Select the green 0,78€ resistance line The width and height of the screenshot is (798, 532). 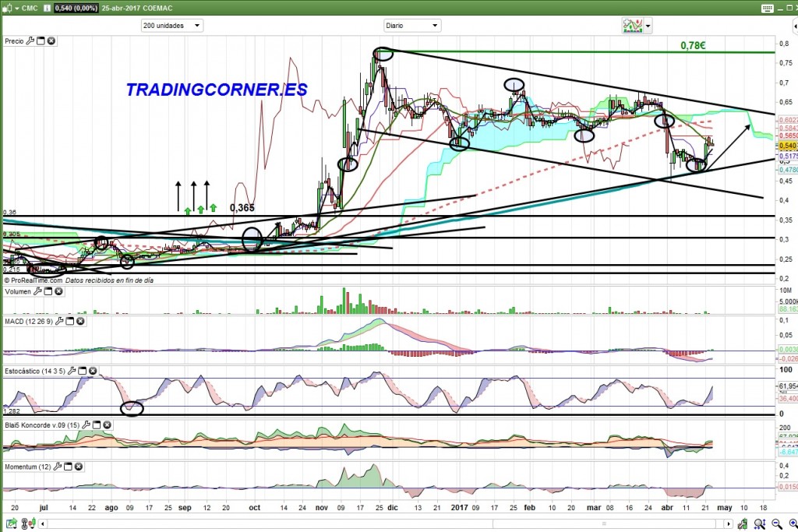[x=546, y=52]
